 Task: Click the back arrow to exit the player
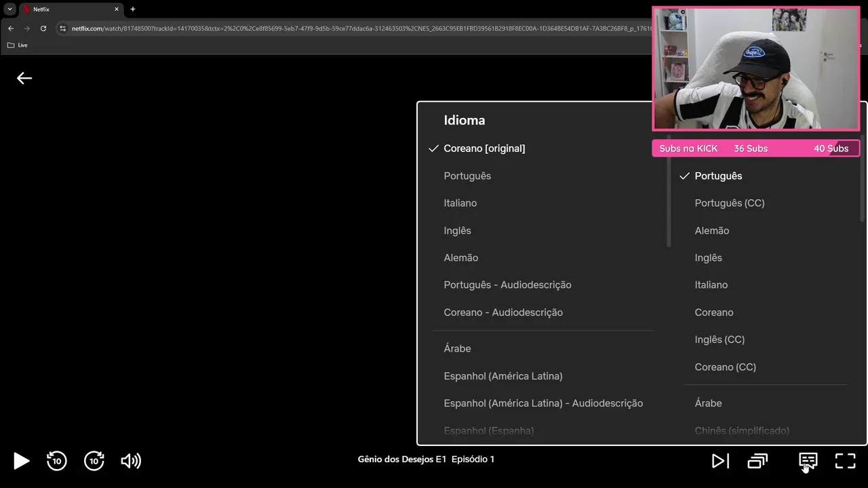coord(24,78)
